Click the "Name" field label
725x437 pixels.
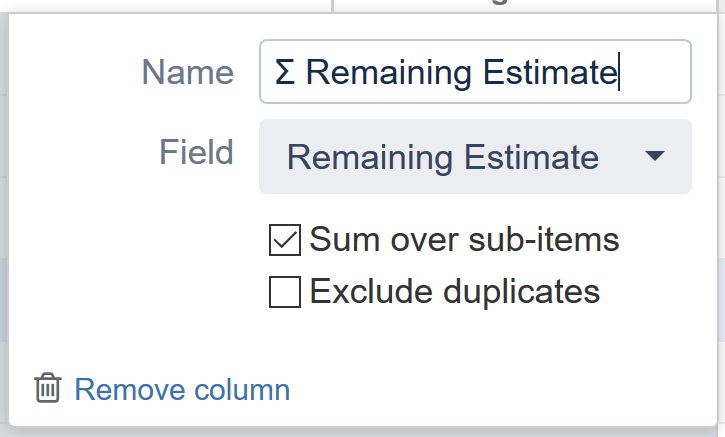click(188, 72)
